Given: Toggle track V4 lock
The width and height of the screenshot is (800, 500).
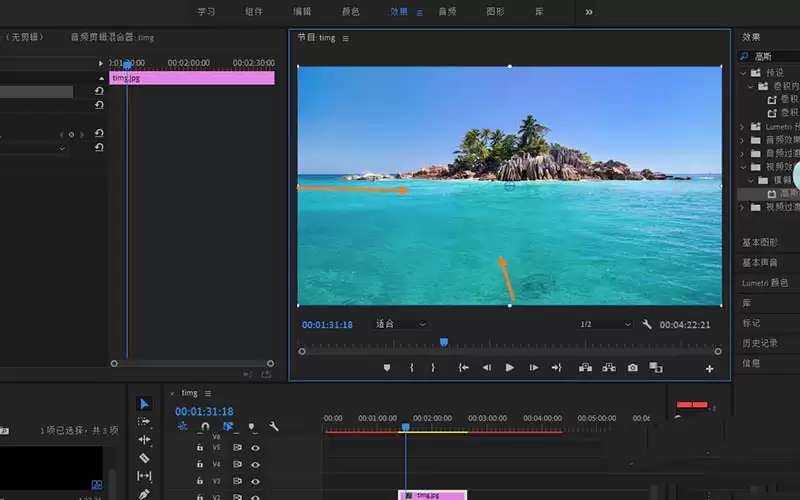Looking at the screenshot, I should tap(200, 464).
